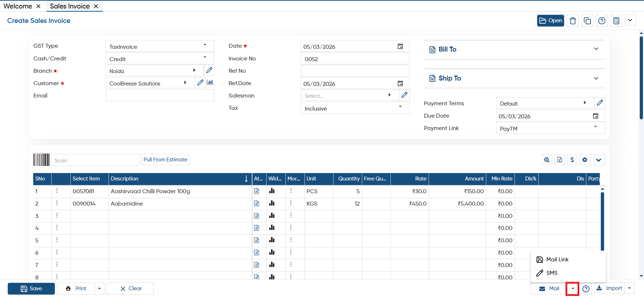644x297 pixels.
Task: Click the trash delete icon in header
Action: (x=573, y=21)
